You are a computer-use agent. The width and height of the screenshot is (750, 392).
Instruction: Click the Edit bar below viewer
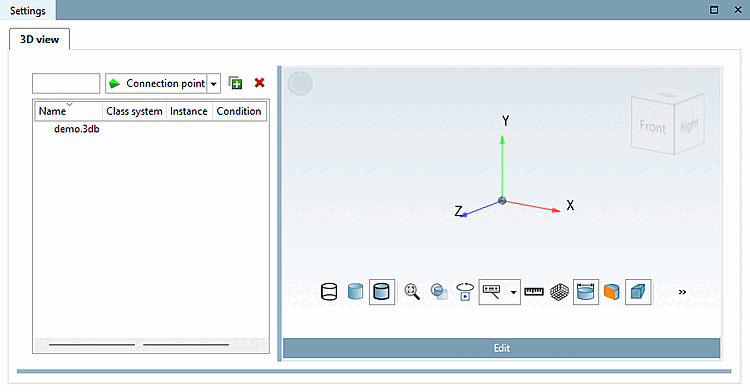click(x=501, y=348)
